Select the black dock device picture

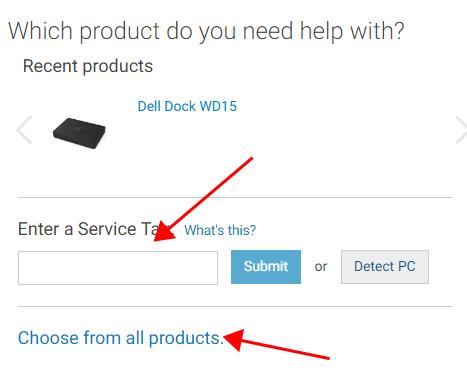[79, 133]
